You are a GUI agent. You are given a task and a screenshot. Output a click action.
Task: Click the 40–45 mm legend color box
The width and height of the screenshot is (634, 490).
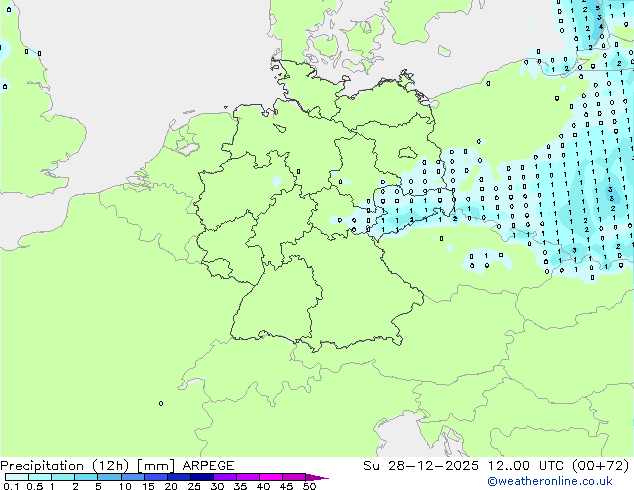pos(271,477)
